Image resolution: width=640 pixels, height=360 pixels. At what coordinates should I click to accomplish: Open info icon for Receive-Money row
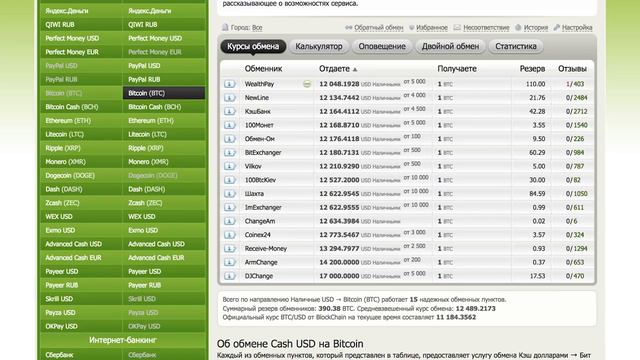click(x=229, y=248)
